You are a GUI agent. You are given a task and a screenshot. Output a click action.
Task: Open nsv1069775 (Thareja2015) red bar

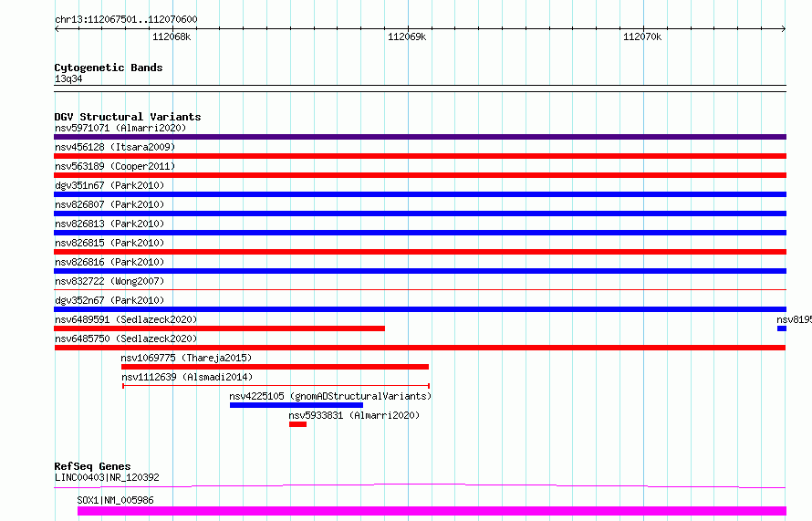[275, 367]
